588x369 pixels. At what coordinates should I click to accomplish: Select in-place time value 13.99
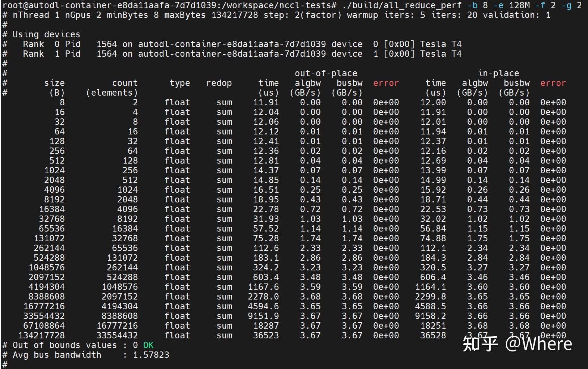tap(433, 170)
